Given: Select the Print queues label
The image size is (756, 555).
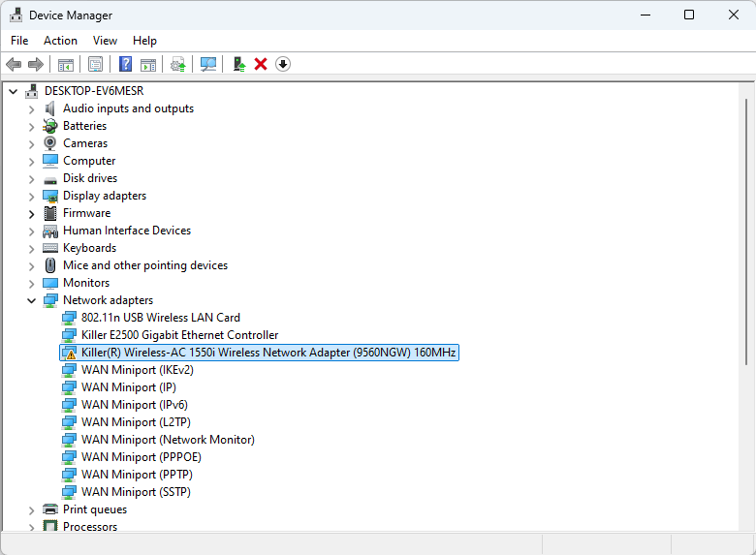Looking at the screenshot, I should pos(95,509).
